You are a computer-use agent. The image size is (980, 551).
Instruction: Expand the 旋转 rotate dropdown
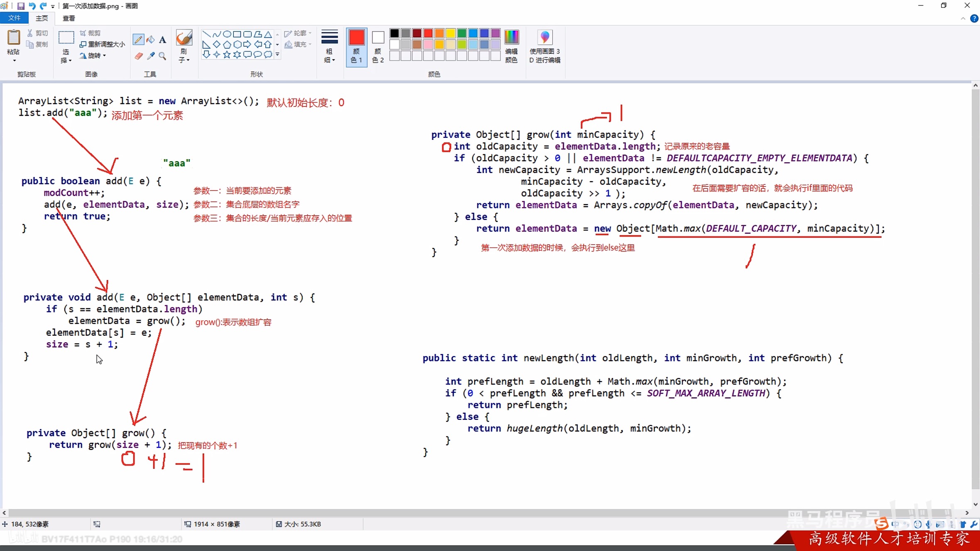point(94,55)
